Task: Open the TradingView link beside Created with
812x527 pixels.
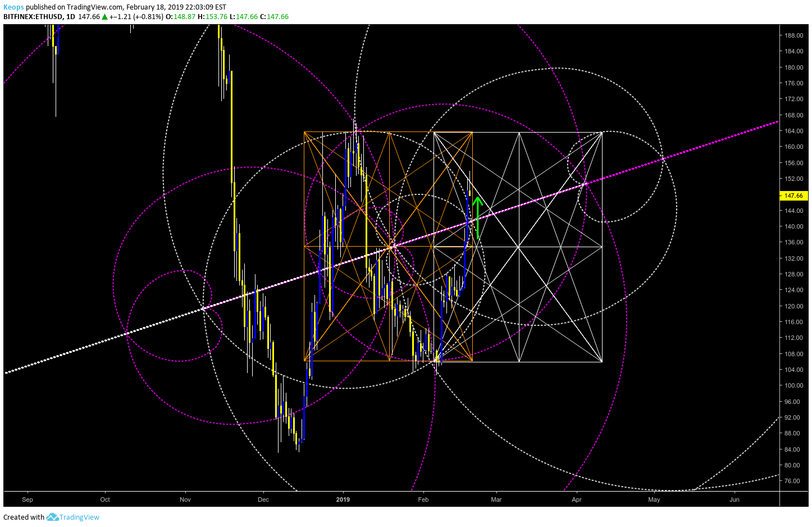Action: pyautogui.click(x=79, y=517)
